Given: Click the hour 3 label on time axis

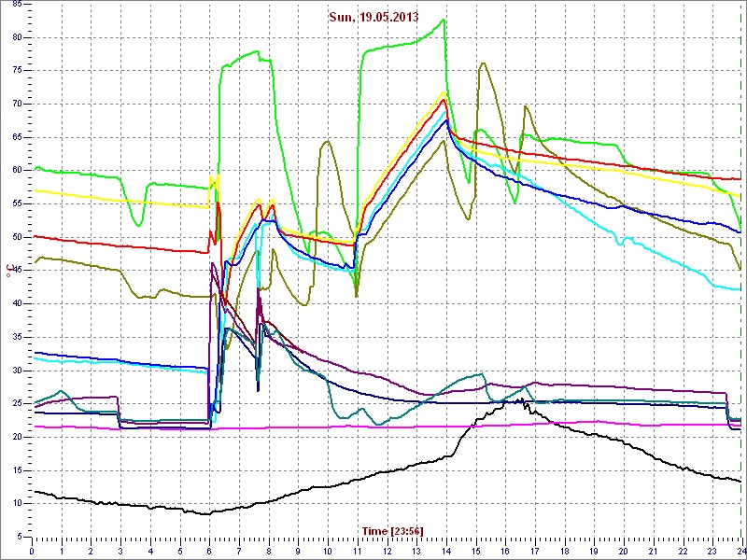Looking at the screenshot, I should [x=120, y=551].
